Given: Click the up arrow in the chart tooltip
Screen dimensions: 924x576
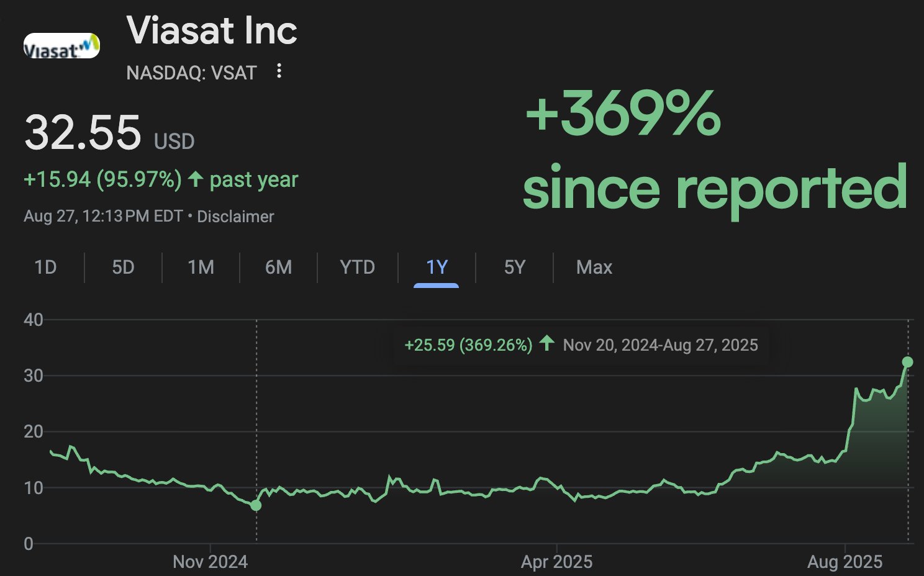Looking at the screenshot, I should coord(546,343).
